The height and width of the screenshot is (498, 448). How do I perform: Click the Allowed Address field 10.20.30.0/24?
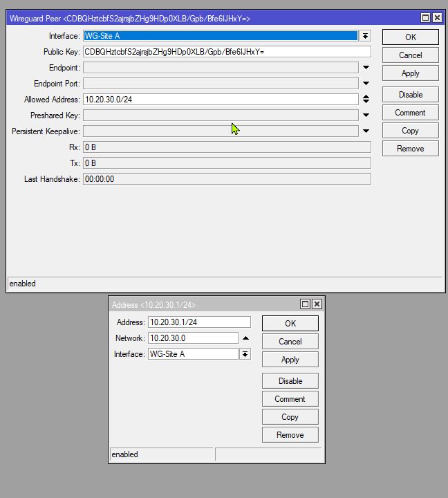click(x=221, y=100)
